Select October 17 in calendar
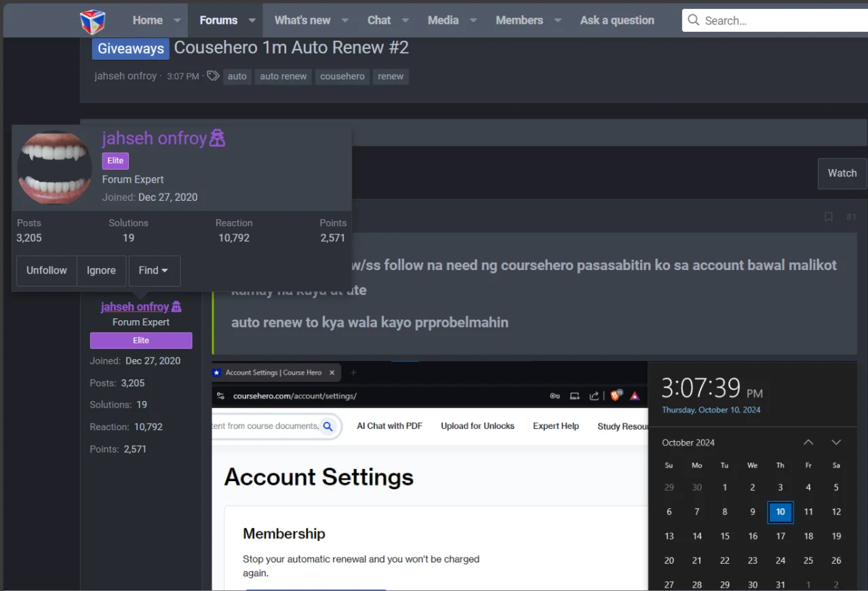The height and width of the screenshot is (591, 868). pyautogui.click(x=781, y=536)
